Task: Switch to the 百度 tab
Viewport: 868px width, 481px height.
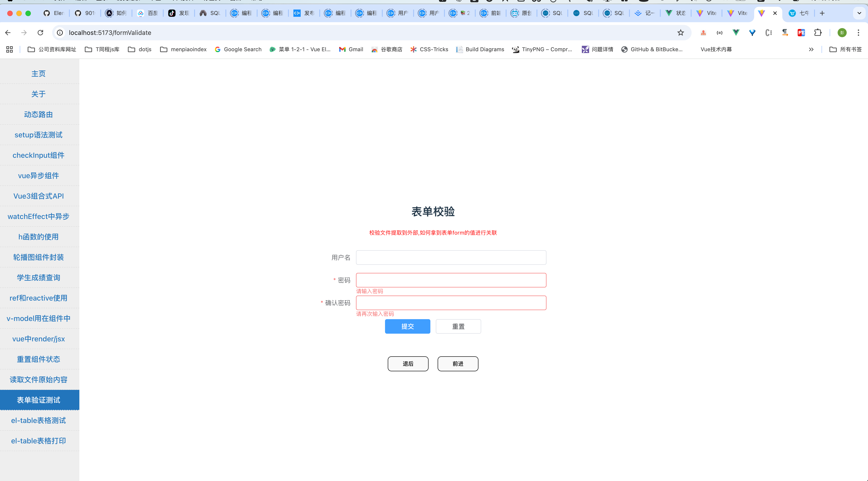Action: (x=148, y=13)
